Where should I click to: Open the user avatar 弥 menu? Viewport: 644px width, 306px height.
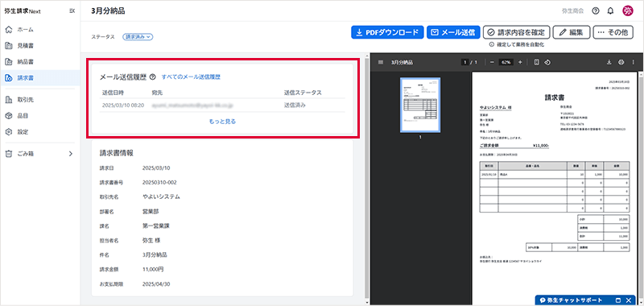[x=628, y=11]
